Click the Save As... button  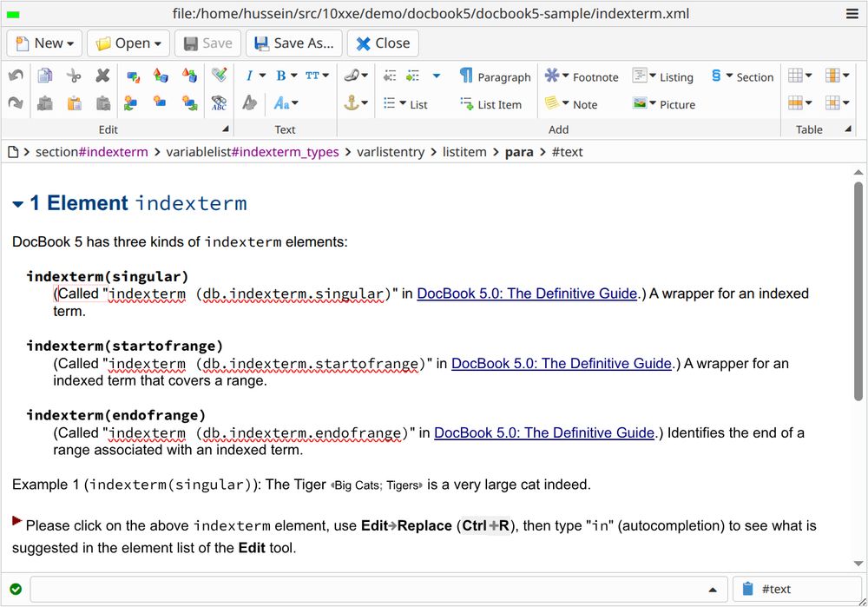294,43
